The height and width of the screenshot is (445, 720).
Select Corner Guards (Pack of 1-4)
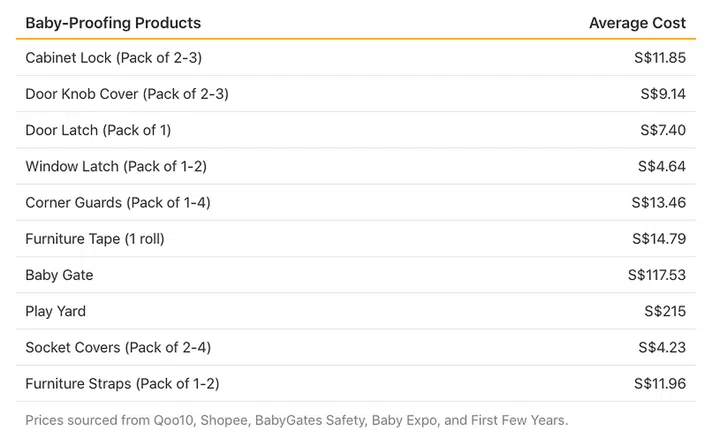point(118,203)
